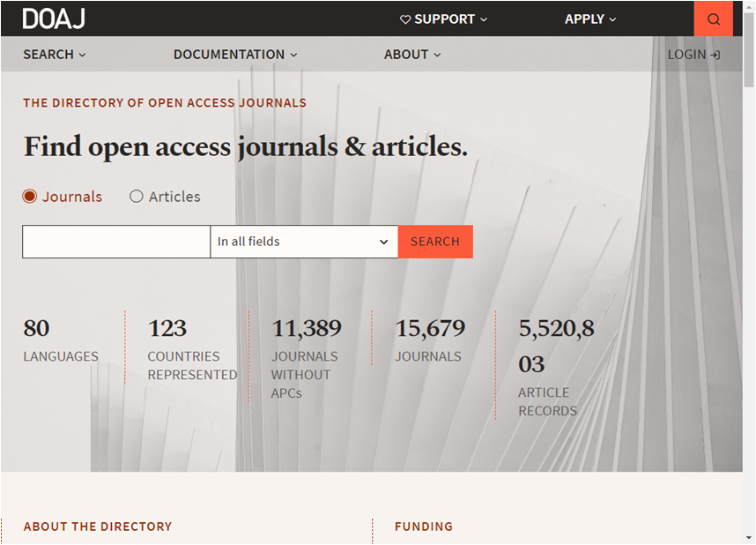756x545 pixels.
Task: Click the vertical page scrollbar thumb
Action: [x=749, y=49]
